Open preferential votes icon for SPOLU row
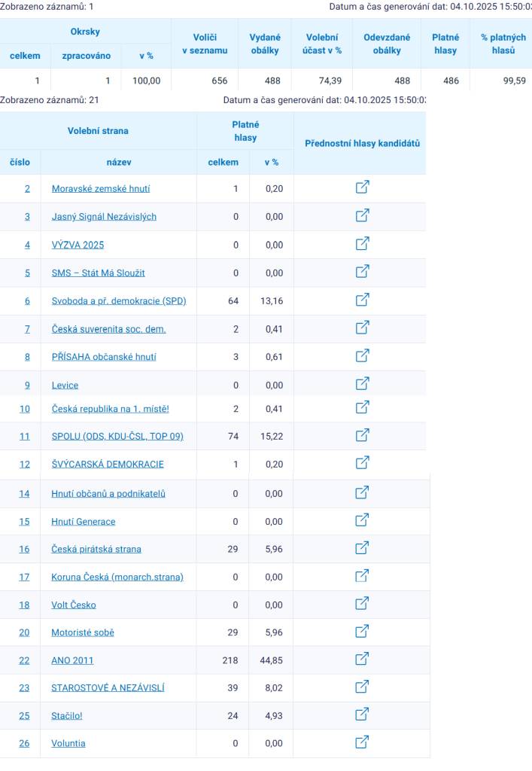This screenshot has width=532, height=771. [362, 434]
